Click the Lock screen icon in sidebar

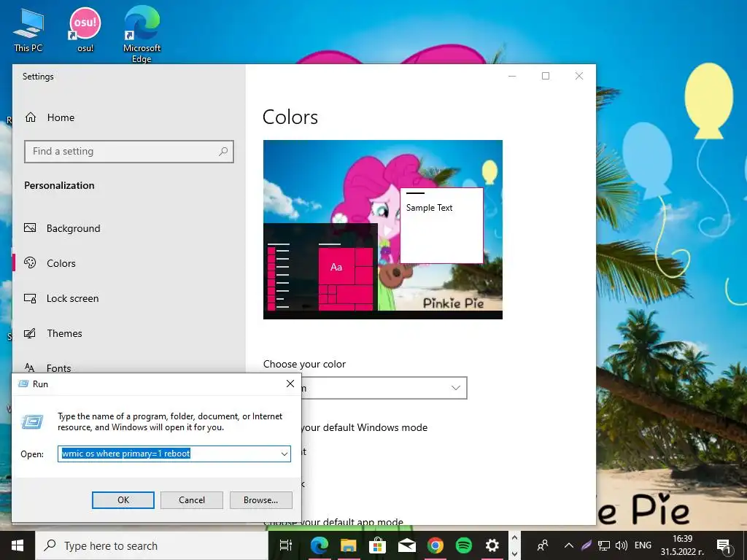tap(30, 298)
